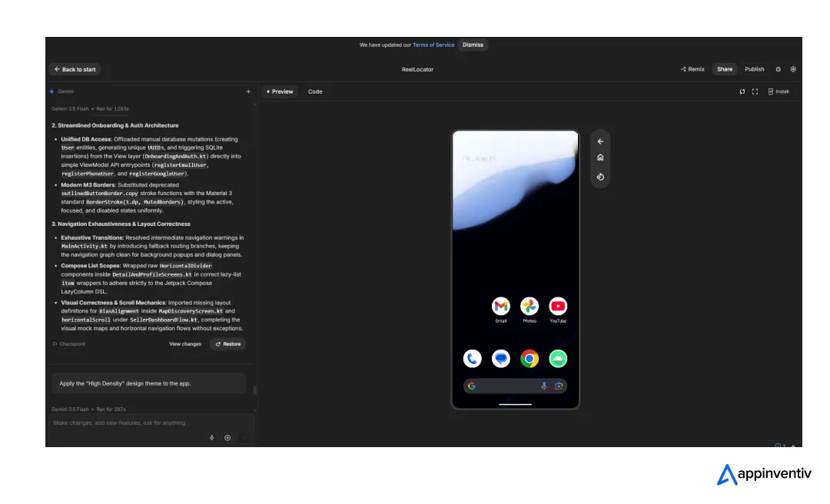Tap the emulator home button
This screenshot has height=504, width=830.
[600, 157]
